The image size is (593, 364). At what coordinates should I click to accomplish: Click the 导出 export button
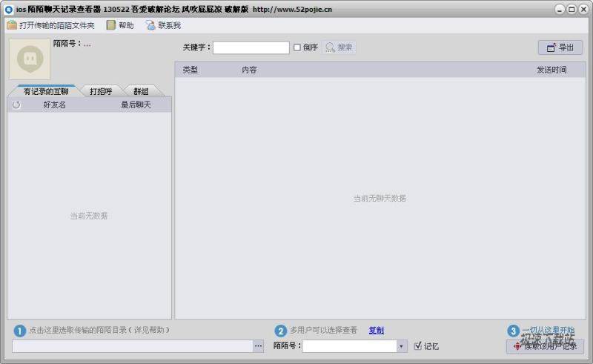[560, 47]
